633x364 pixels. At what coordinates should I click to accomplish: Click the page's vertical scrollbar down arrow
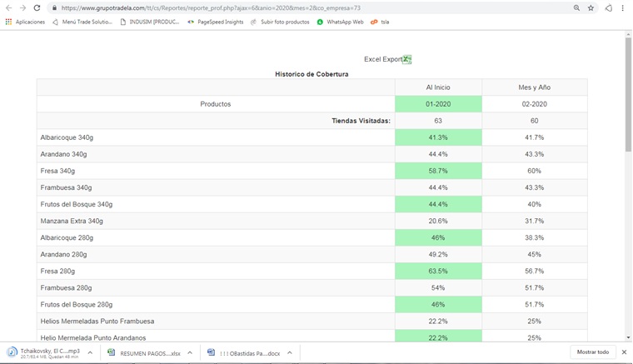click(x=626, y=337)
